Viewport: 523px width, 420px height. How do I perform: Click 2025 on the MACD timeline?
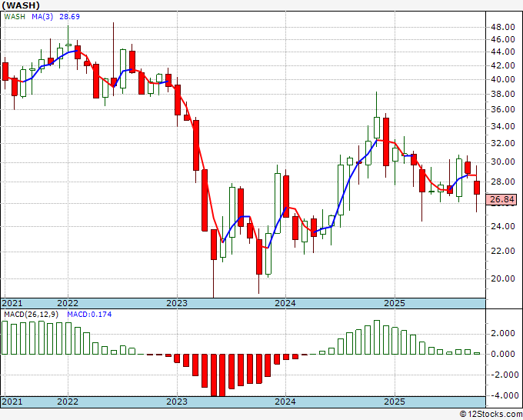click(395, 402)
